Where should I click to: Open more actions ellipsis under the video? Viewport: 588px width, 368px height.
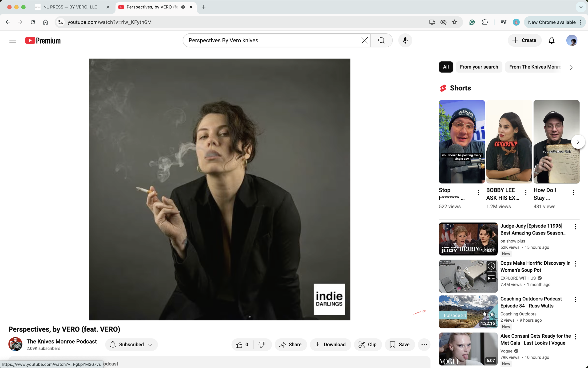point(424,344)
